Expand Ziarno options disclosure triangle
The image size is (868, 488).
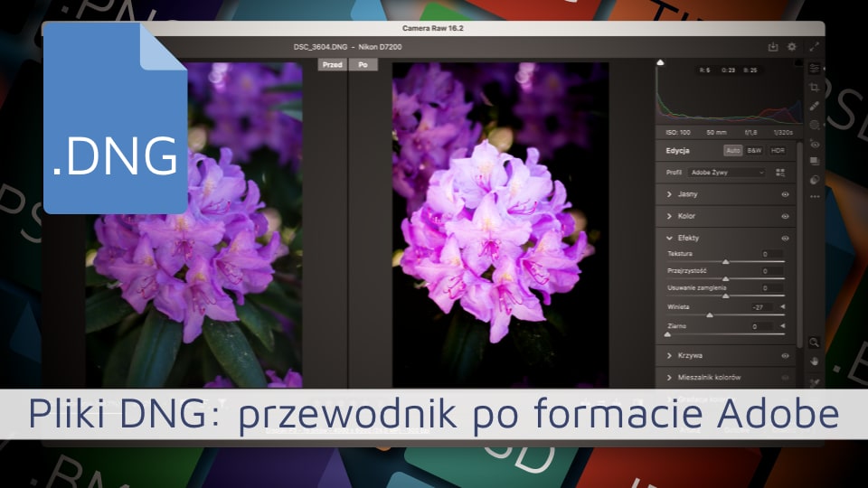[783, 326]
